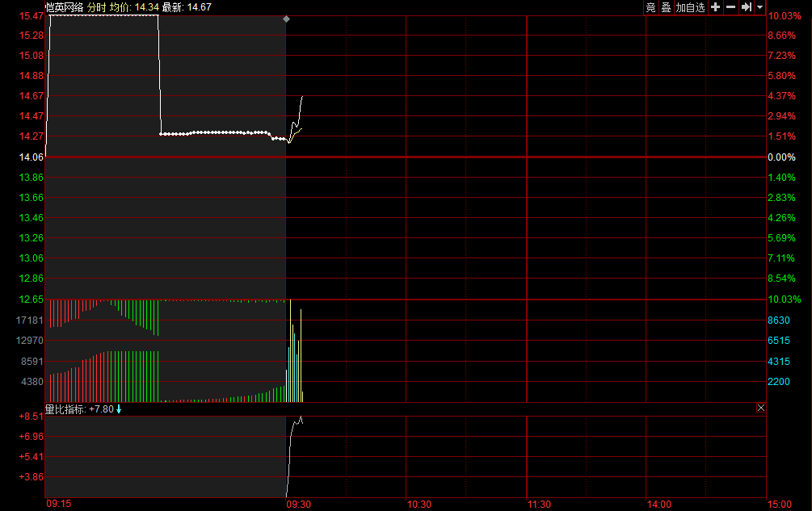Screen dimensions: 812x511
Task: Click the cyan down arrow beside +7.80
Action: coord(119,409)
